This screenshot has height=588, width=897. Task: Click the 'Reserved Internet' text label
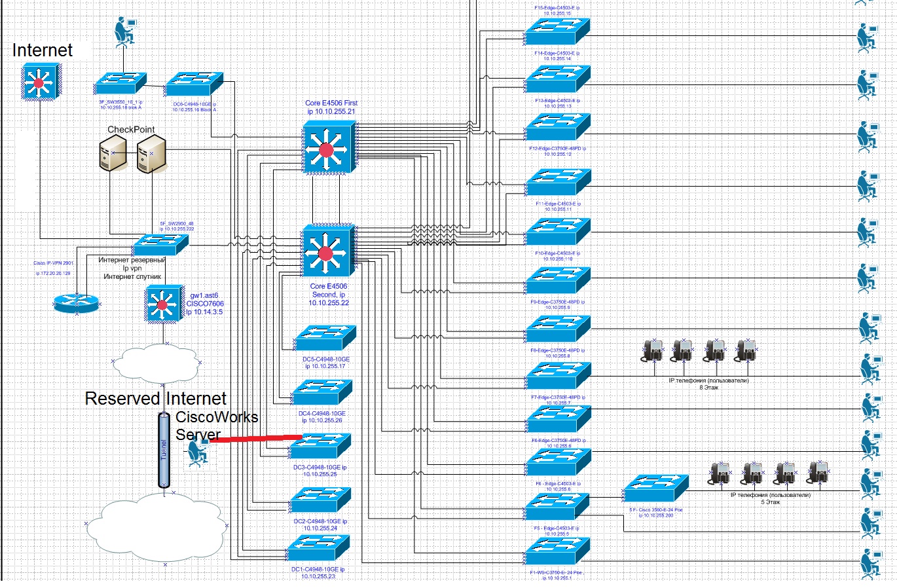click(x=156, y=399)
